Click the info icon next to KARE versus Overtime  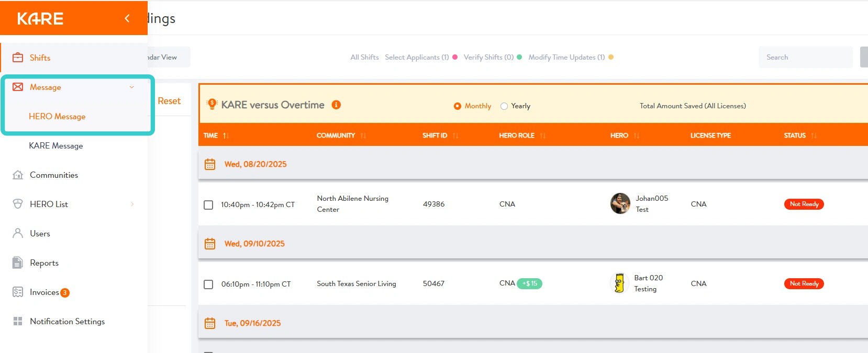(336, 105)
